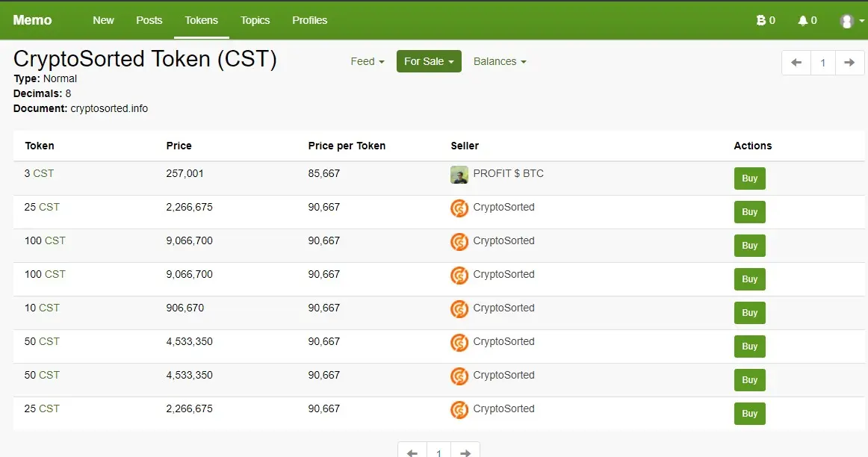The height and width of the screenshot is (457, 868).
Task: Select page 1 in the top pagination
Action: click(823, 63)
